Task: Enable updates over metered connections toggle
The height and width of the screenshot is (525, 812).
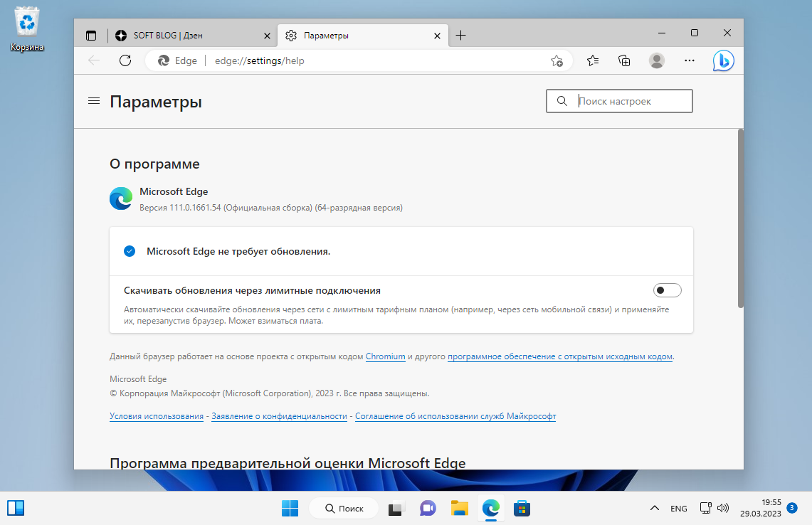Action: [667, 290]
